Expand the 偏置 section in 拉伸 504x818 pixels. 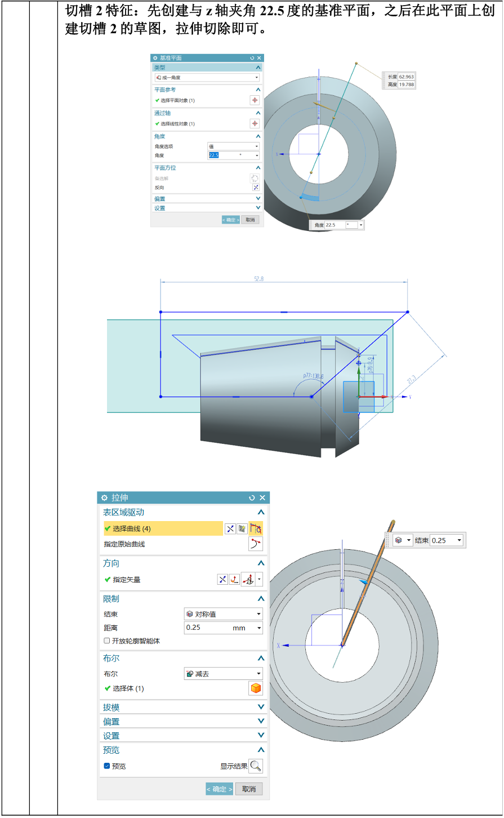pos(261,721)
